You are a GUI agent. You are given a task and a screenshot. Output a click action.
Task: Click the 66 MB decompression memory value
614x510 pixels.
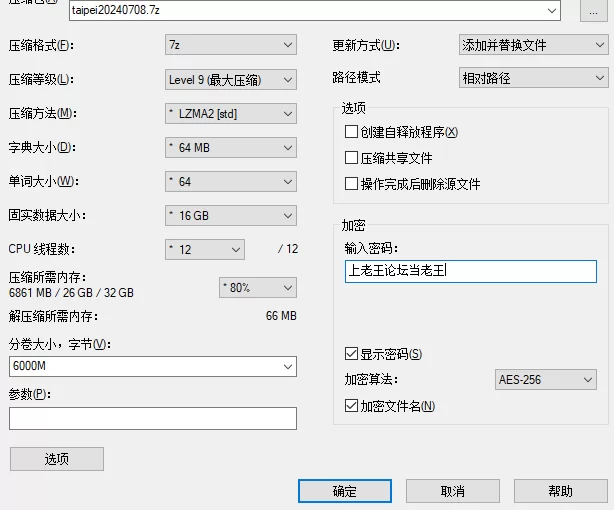tap(281, 316)
